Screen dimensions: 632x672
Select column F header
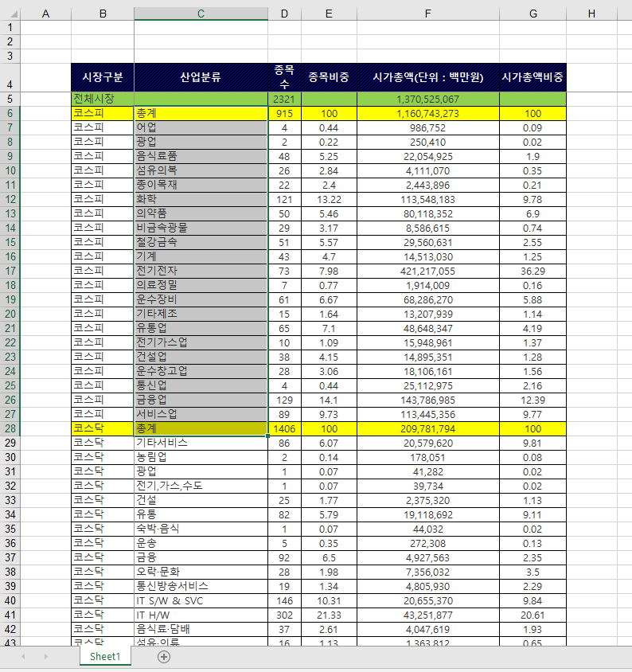[427, 14]
